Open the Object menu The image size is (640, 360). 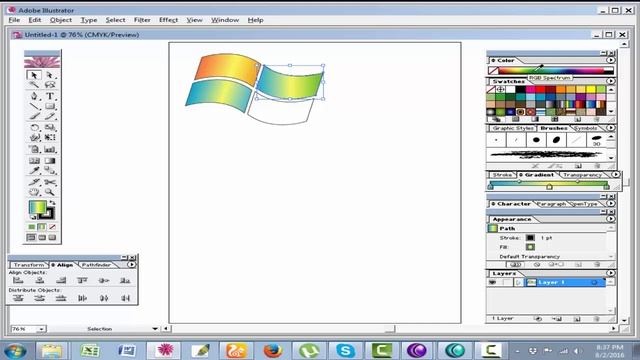click(60, 20)
